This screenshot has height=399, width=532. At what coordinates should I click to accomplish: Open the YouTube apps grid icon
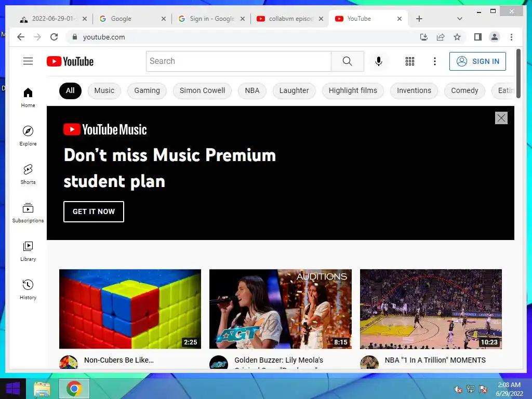click(410, 61)
